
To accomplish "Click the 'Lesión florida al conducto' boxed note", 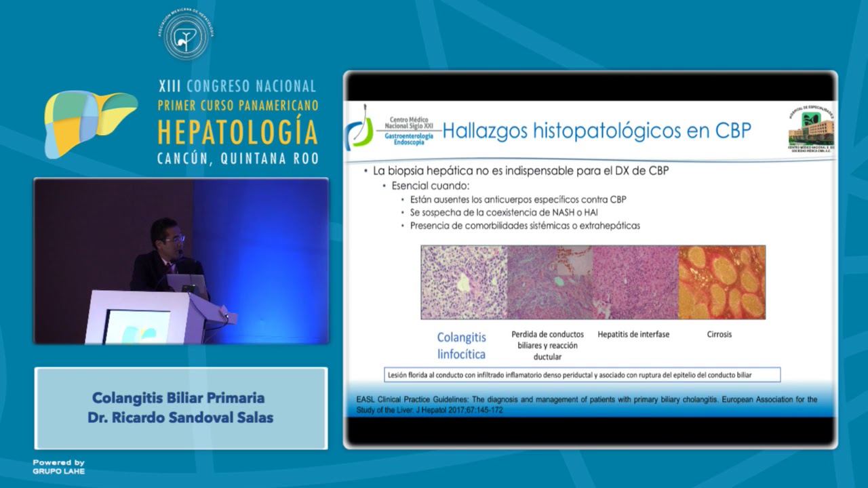I will (x=582, y=374).
